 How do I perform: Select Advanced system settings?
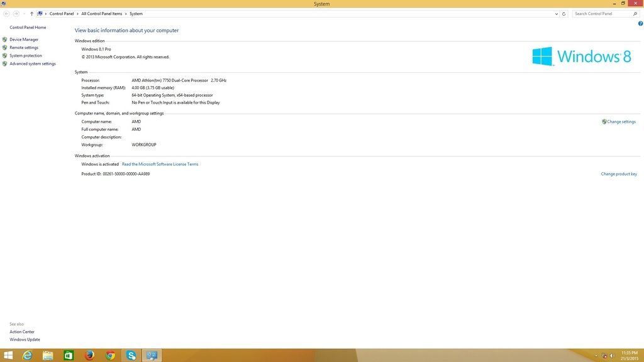[33, 63]
